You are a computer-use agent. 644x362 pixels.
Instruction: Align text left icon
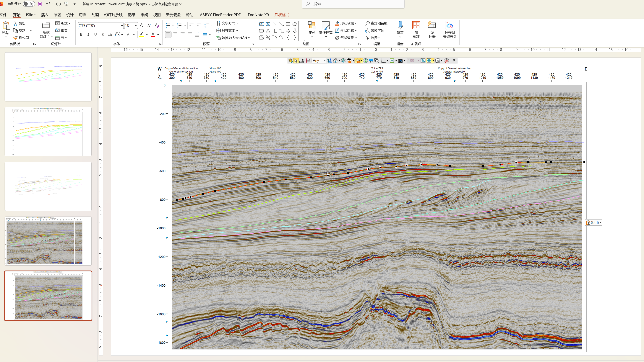[168, 35]
